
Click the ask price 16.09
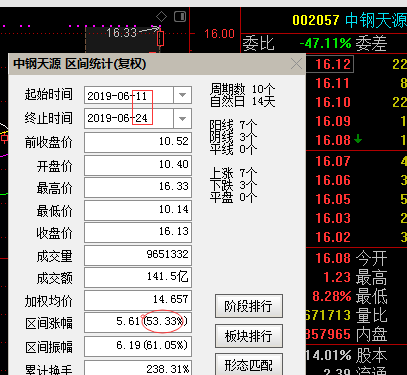[332, 121]
